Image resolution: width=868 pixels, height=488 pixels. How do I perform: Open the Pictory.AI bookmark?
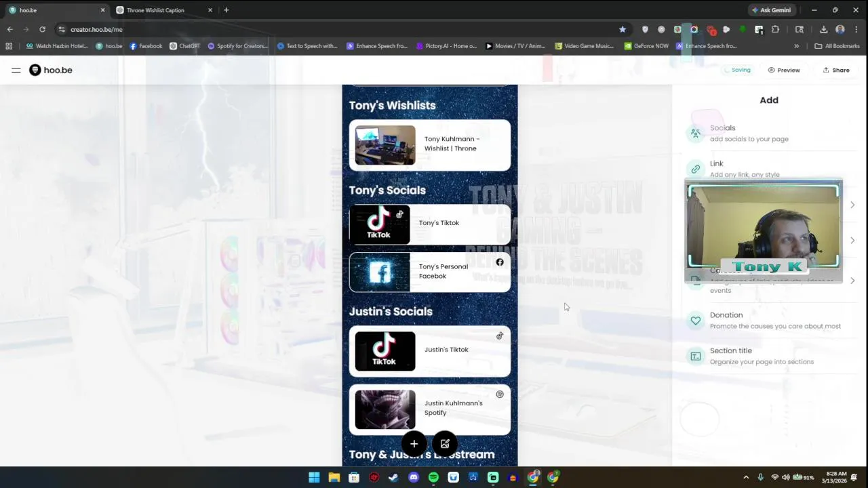coord(446,46)
